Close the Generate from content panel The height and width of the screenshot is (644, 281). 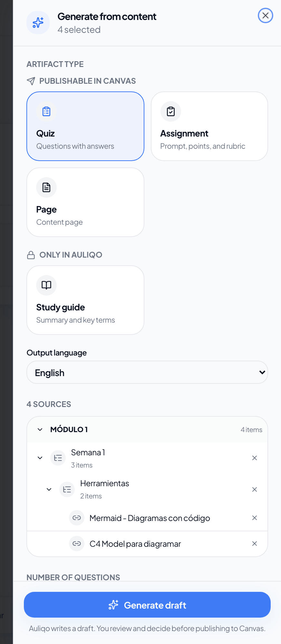pyautogui.click(x=266, y=15)
